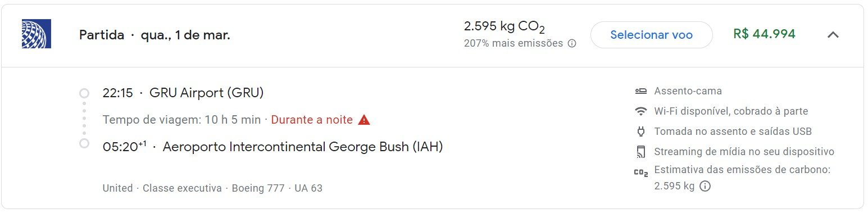Click the Assento-cama bed icon
868x213 pixels.
(641, 91)
